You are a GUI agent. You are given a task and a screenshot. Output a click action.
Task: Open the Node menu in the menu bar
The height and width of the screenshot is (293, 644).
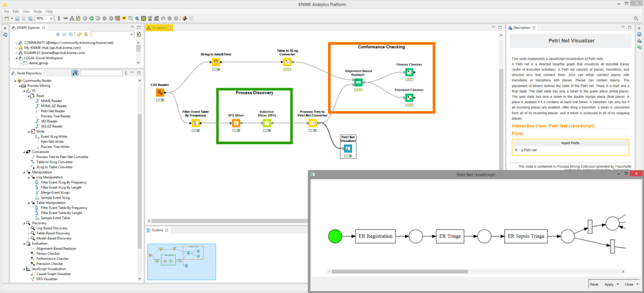click(38, 11)
